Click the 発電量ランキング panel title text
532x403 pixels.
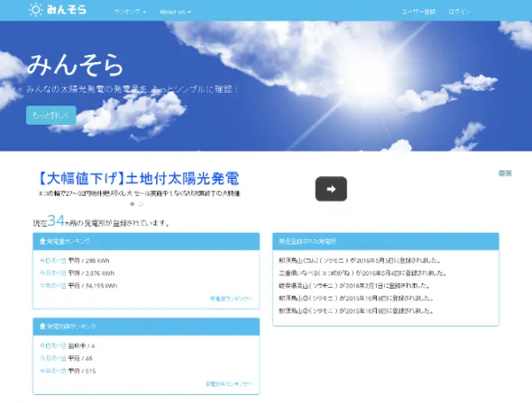(68, 241)
